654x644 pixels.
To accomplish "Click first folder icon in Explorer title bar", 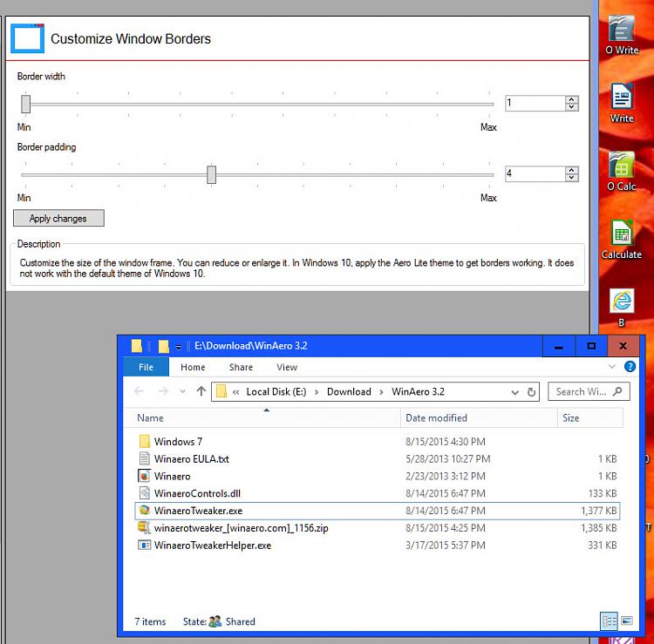I will coord(136,346).
